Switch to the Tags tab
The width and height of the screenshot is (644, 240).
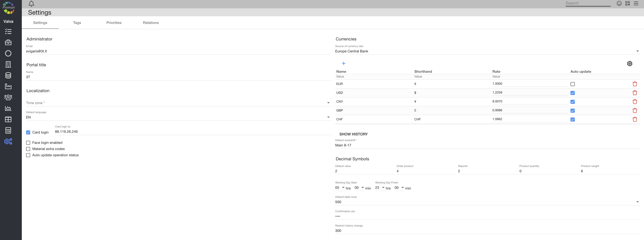[x=77, y=23]
